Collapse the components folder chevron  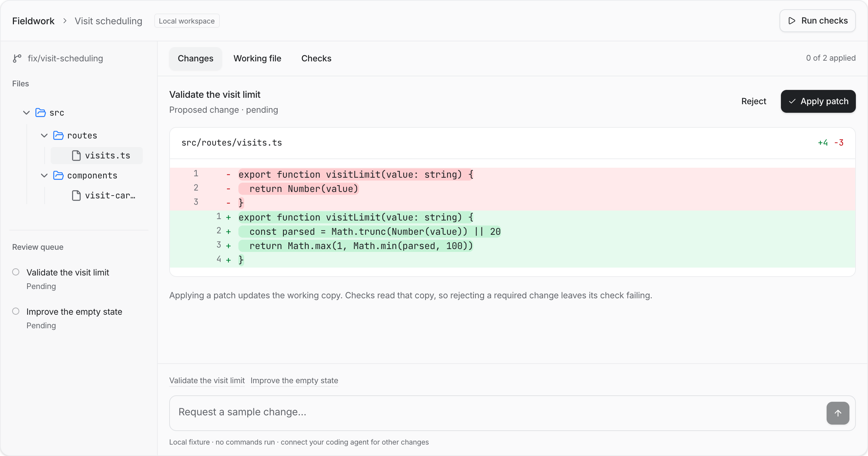(x=44, y=176)
